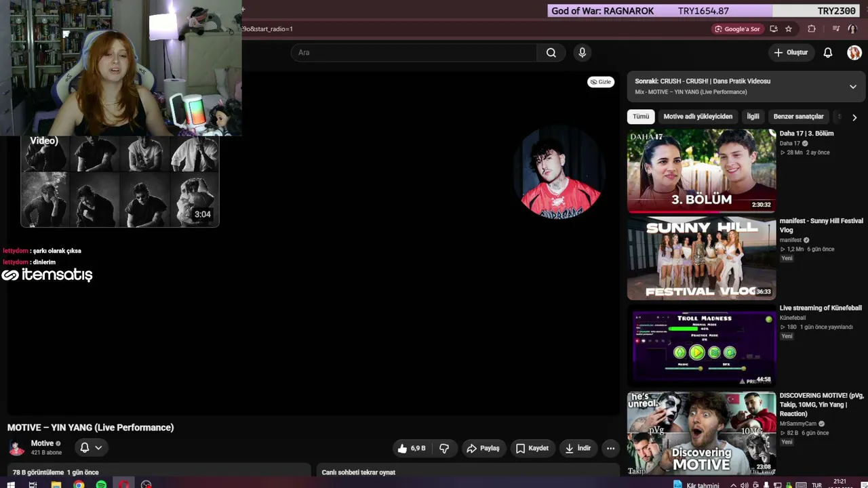The width and height of the screenshot is (868, 488).
Task: Click the Künefeball channel name
Action: click(x=793, y=318)
